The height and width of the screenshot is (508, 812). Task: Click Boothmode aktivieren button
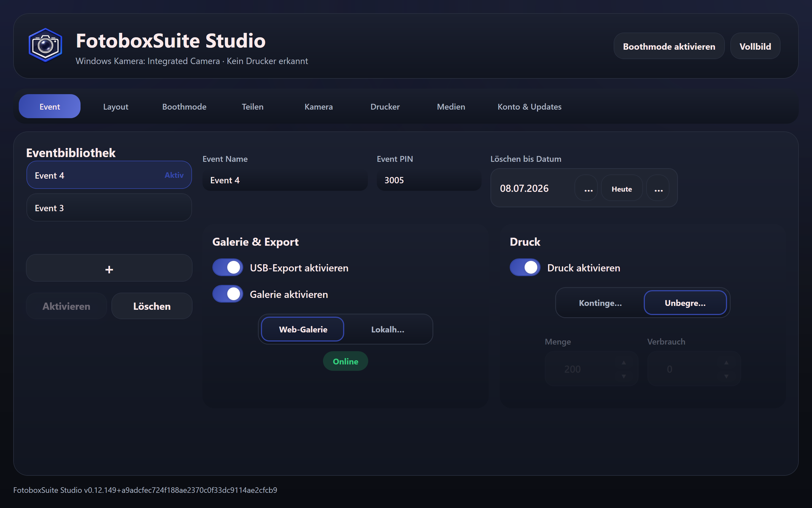click(x=669, y=46)
